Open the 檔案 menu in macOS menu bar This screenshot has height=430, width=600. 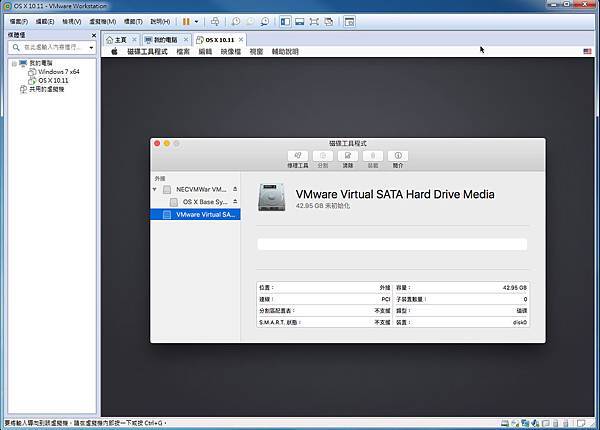(183, 52)
